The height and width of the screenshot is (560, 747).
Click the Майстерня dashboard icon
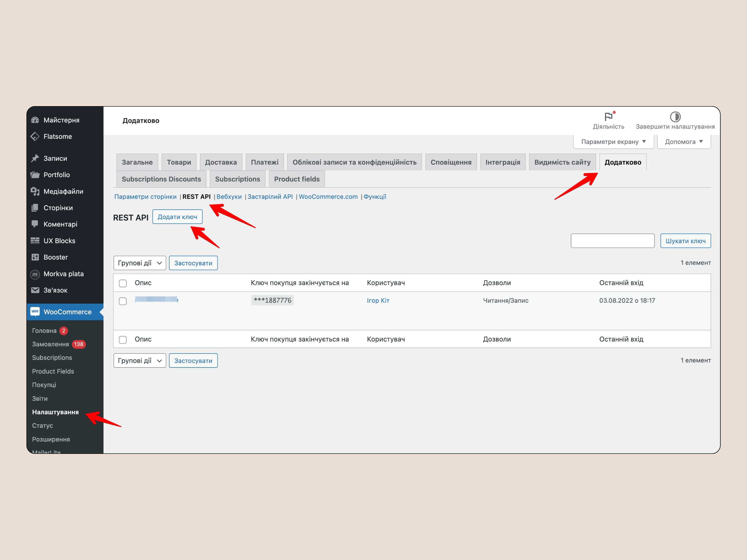pos(35,120)
